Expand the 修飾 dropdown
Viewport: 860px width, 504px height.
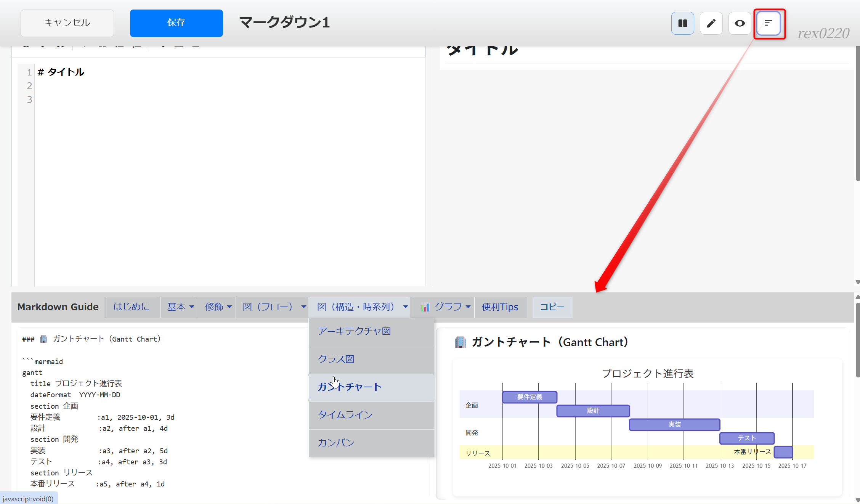pyautogui.click(x=218, y=307)
